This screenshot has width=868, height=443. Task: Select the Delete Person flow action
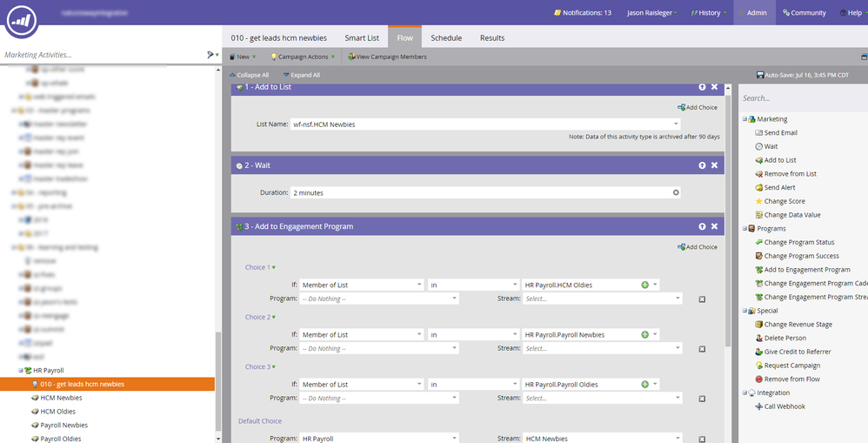coord(785,338)
